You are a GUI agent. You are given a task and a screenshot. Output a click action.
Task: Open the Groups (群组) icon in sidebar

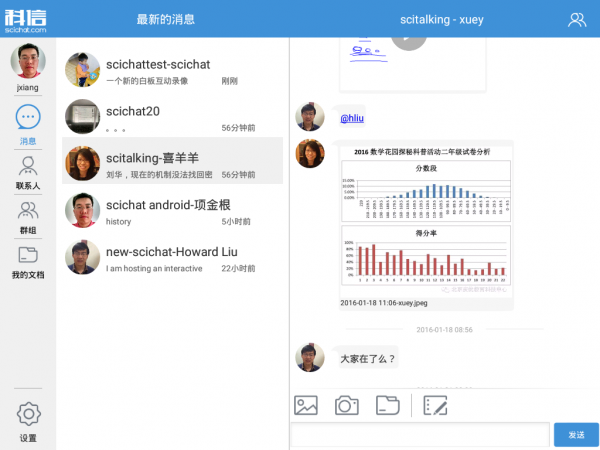pos(28,210)
